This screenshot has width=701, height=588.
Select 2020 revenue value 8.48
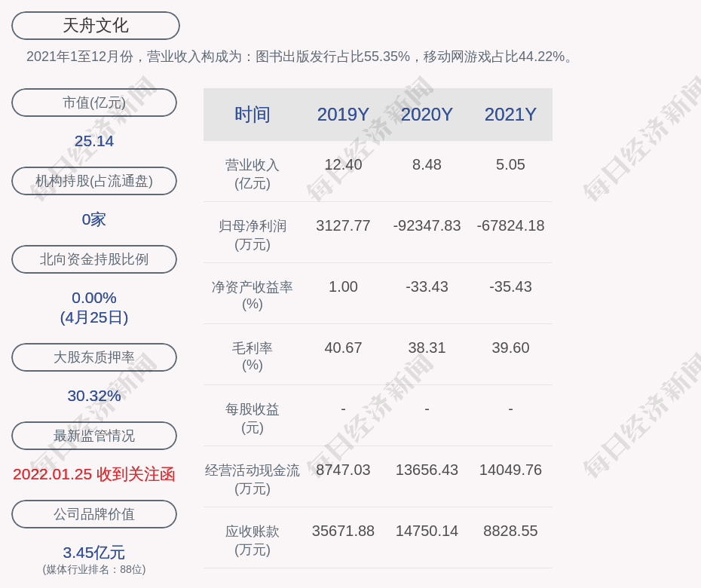coord(427,164)
